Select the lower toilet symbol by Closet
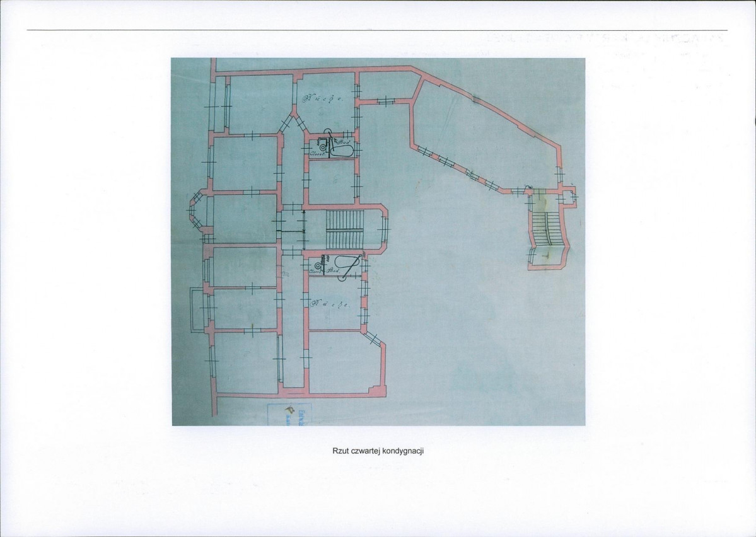 (x=318, y=265)
